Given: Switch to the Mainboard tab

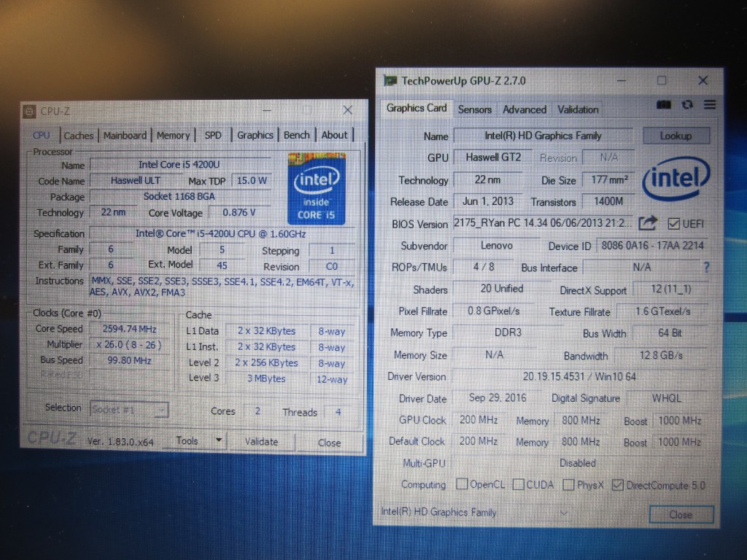Looking at the screenshot, I should pos(125,135).
